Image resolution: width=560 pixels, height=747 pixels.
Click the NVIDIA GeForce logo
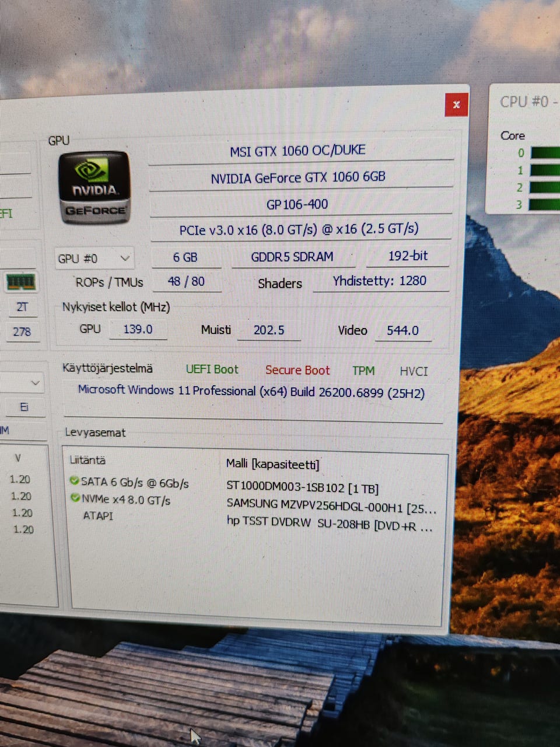[x=94, y=188]
